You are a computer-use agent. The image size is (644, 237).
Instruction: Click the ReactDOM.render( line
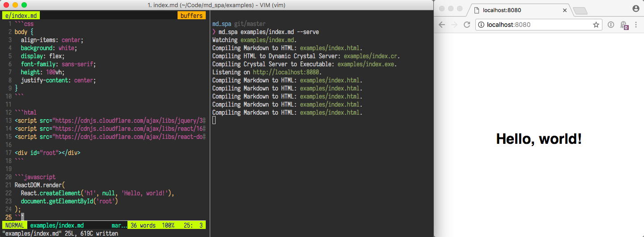point(40,185)
